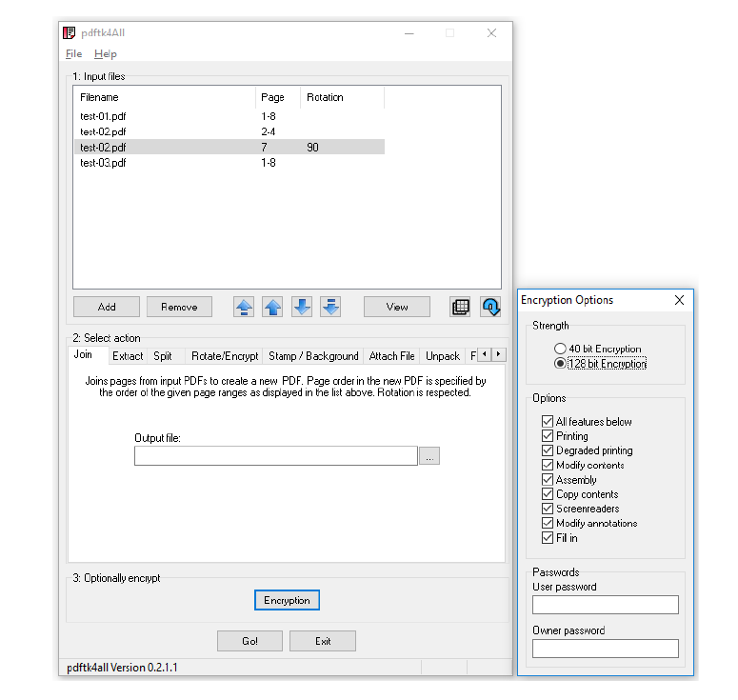
Task: Select test-02.pdf row with rotation 90
Action: click(229, 148)
